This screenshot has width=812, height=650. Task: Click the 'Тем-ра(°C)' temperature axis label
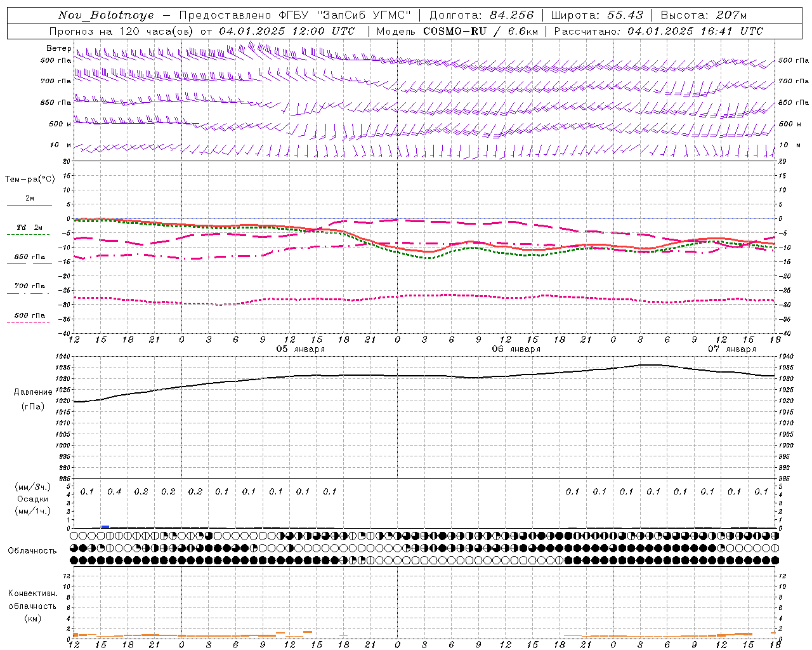tap(30, 180)
